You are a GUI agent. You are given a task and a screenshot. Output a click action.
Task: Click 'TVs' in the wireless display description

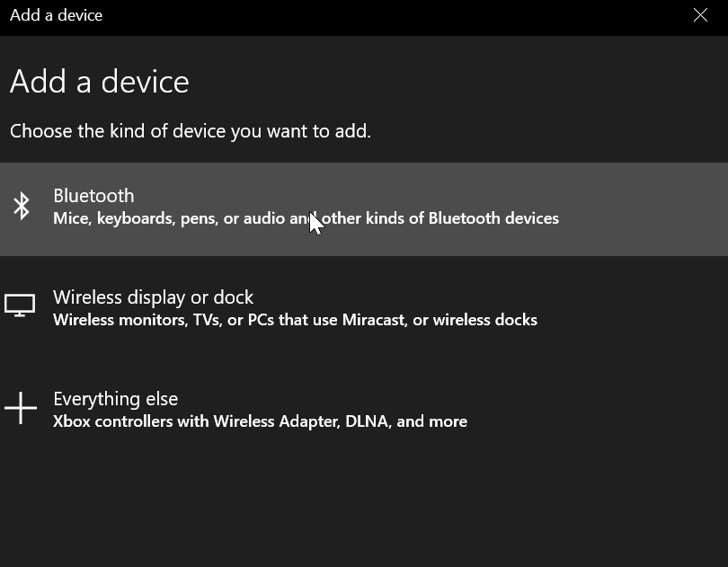point(207,320)
